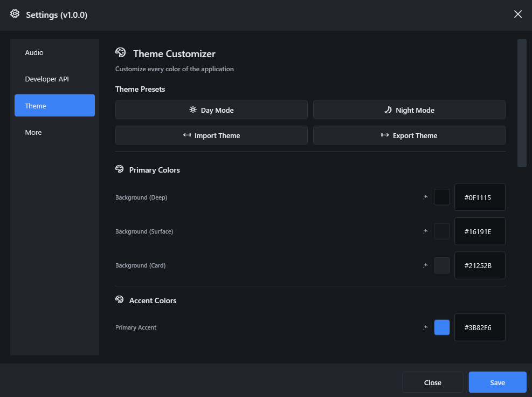
Task: Click the blue Primary Accent swatch
Action: (442, 327)
